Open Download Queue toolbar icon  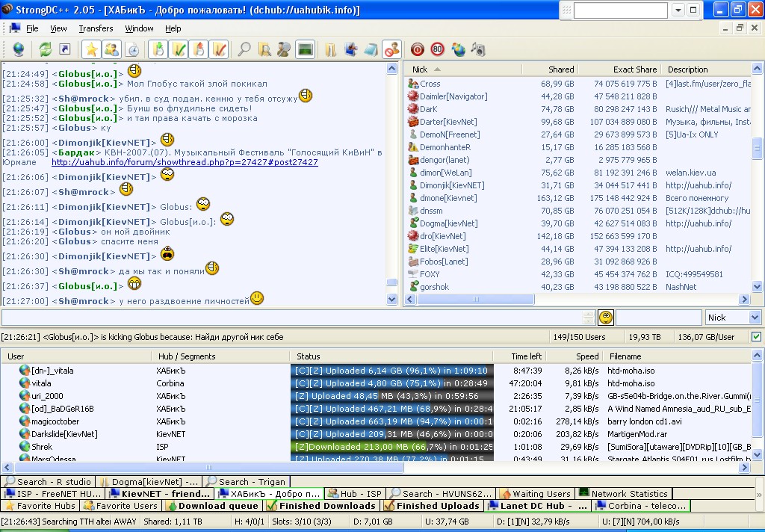[158, 49]
